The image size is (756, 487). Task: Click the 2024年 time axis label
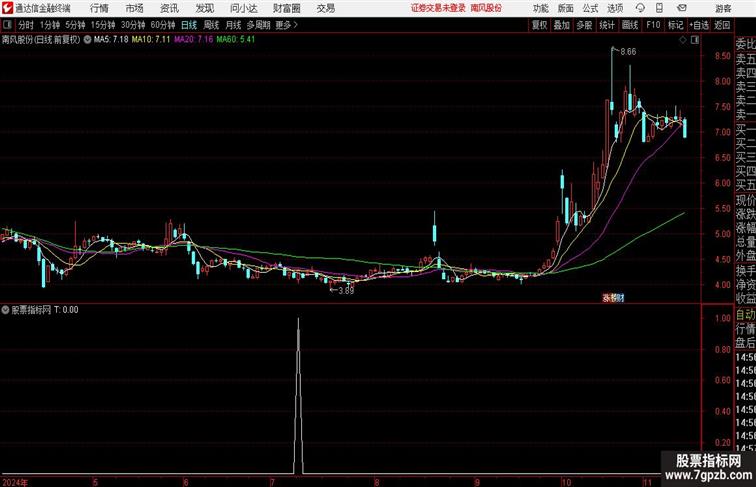click(14, 482)
